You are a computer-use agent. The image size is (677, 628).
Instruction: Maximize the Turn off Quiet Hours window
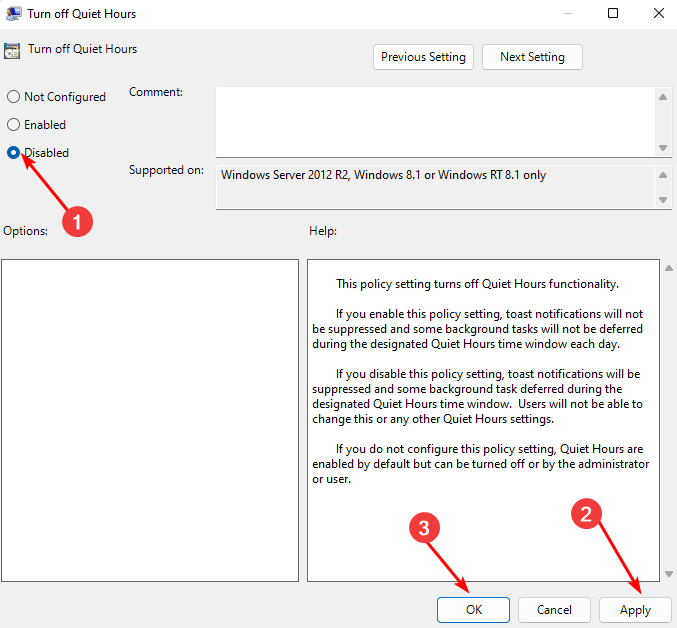613,13
